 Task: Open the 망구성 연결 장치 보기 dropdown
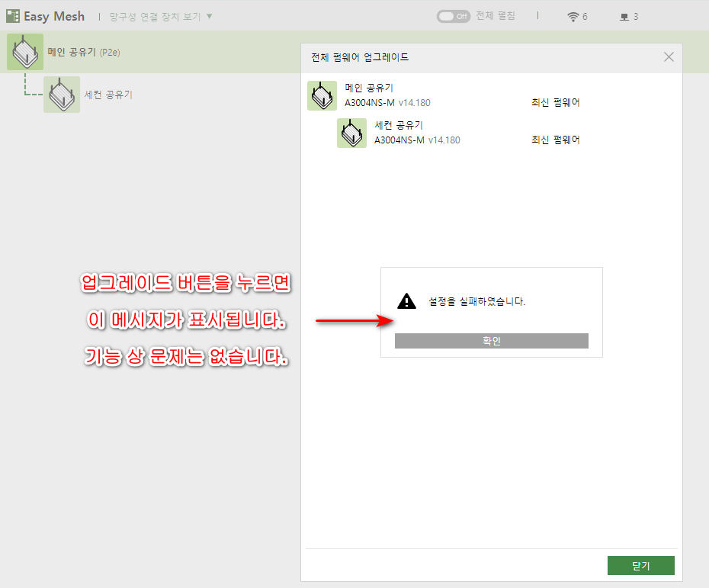tap(161, 17)
